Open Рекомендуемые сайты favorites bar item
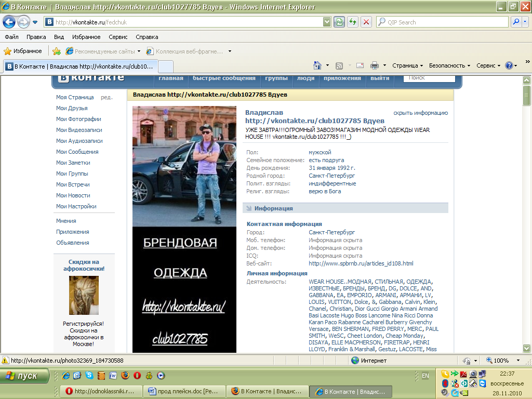 point(103,51)
